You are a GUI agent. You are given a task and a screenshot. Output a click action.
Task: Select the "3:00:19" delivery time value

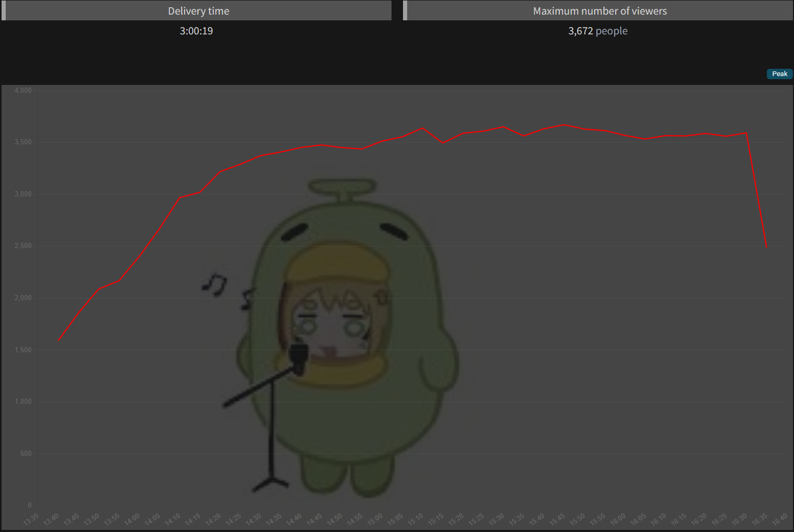[197, 31]
